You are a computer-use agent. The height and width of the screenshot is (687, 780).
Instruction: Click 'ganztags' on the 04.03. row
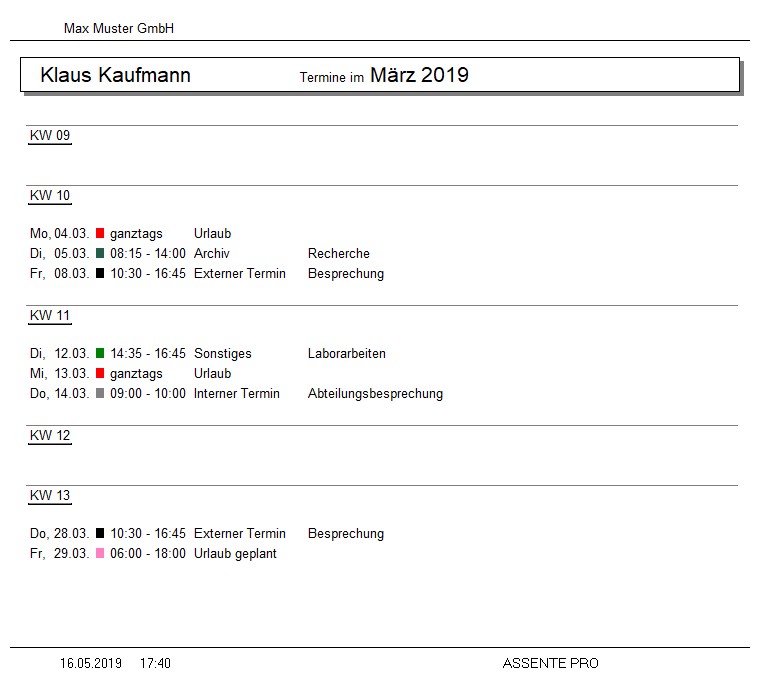click(136, 234)
